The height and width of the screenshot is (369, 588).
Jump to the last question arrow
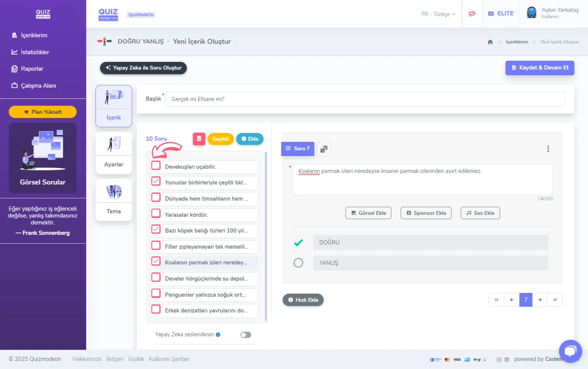click(x=555, y=300)
